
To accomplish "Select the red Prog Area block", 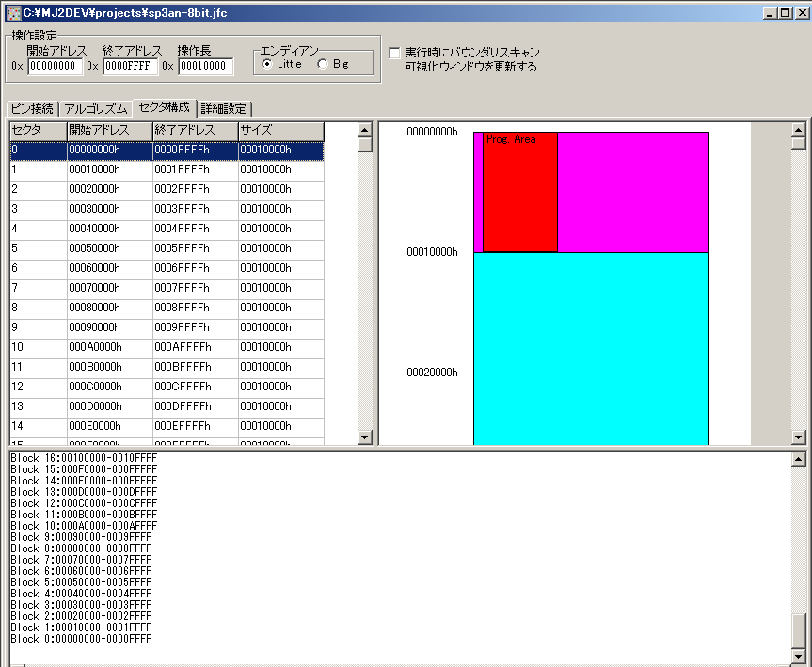I will [x=519, y=198].
